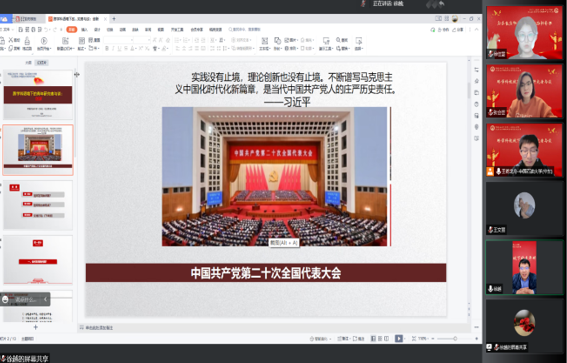Click the fit slide to window icon
Viewport: 567px width, 363px height.
click(414, 339)
